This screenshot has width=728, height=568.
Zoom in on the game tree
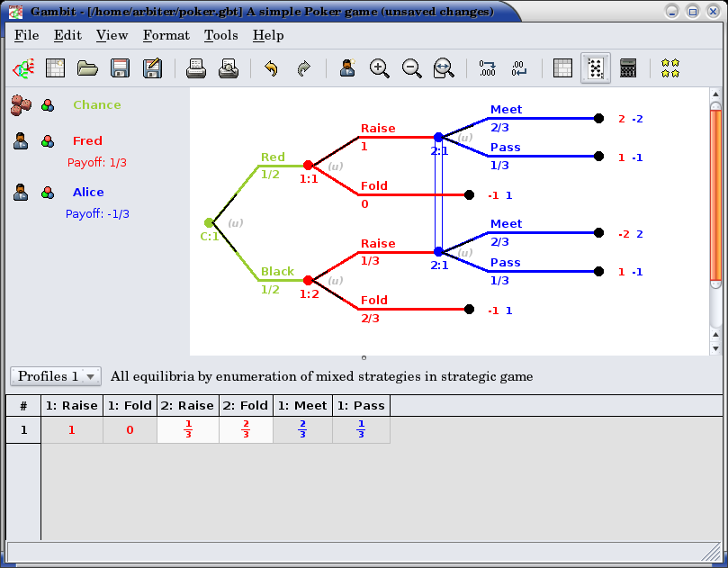pos(380,68)
